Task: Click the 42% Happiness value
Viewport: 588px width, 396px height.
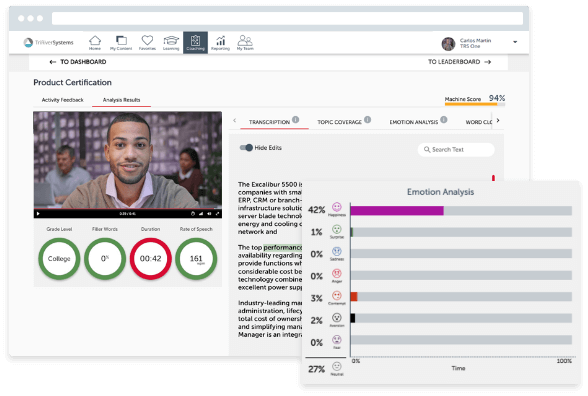Action: pos(316,210)
